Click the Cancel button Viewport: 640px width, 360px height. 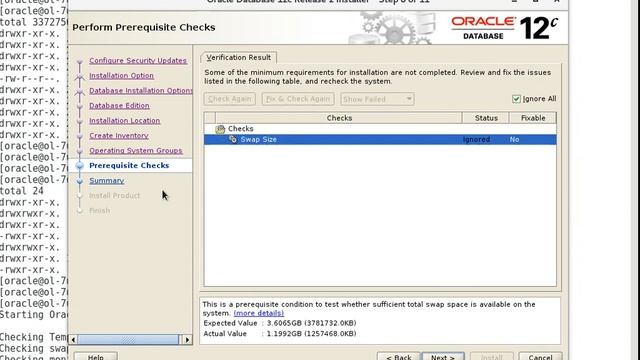(x=540, y=357)
